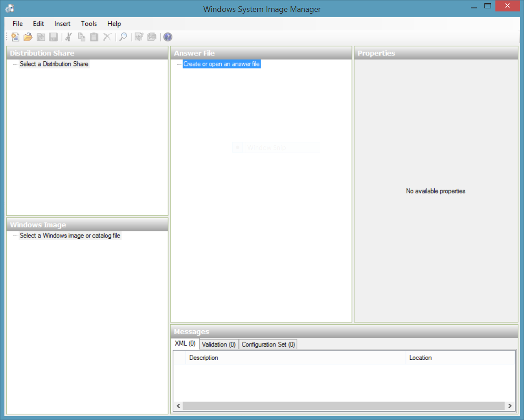Screen dimensions: 524x420
Task: Click the Description column header in Messages
Action: click(x=296, y=358)
